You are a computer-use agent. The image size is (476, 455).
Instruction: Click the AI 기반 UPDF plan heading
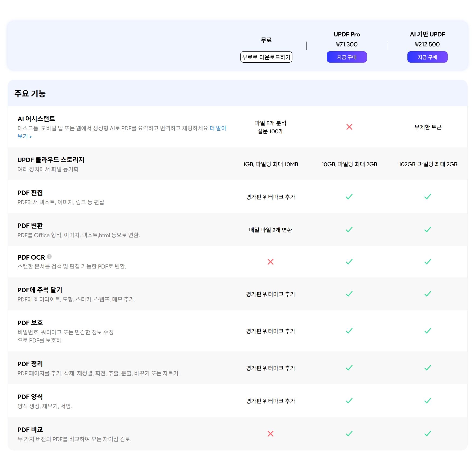[427, 34]
